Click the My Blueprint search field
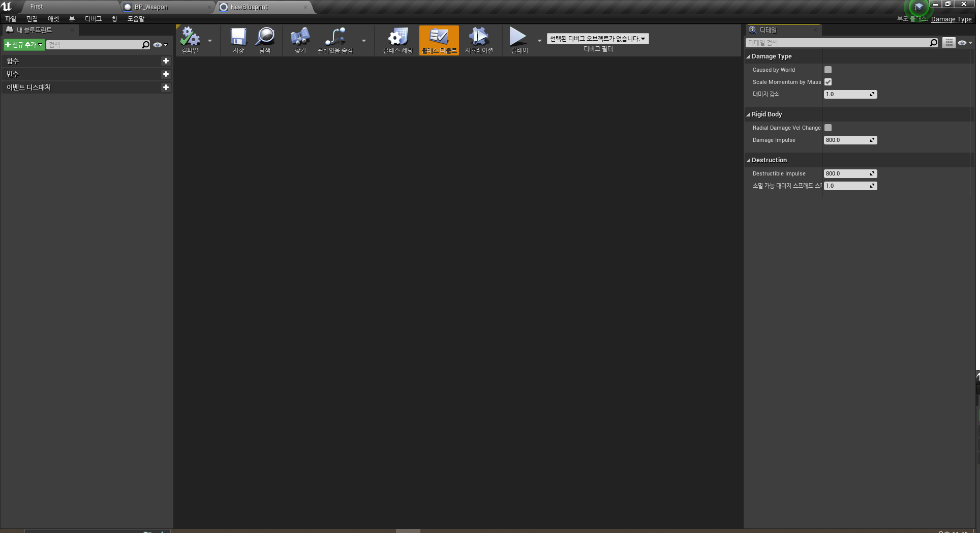980x533 pixels. tap(94, 45)
